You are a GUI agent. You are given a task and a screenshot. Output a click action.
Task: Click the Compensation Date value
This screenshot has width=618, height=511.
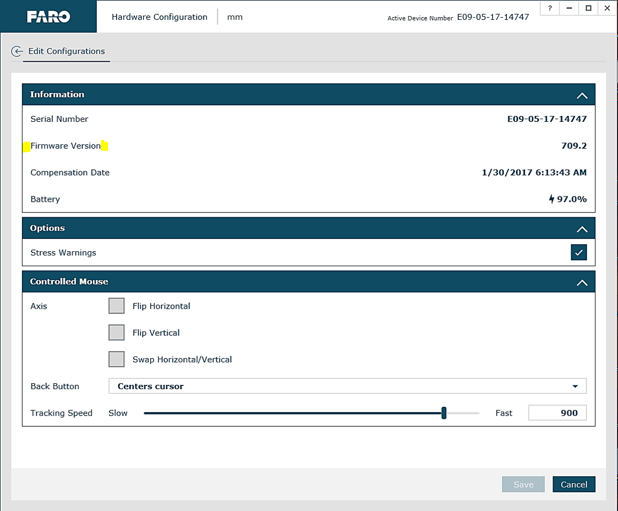[534, 172]
